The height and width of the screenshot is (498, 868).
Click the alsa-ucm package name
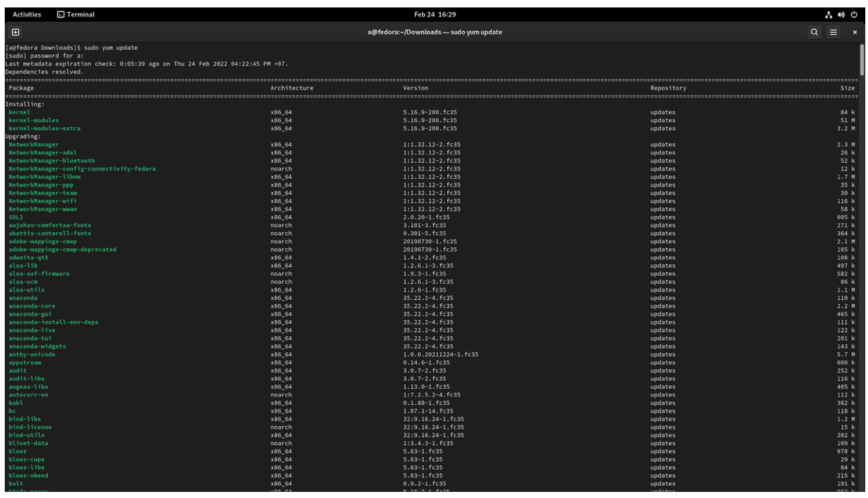click(23, 282)
